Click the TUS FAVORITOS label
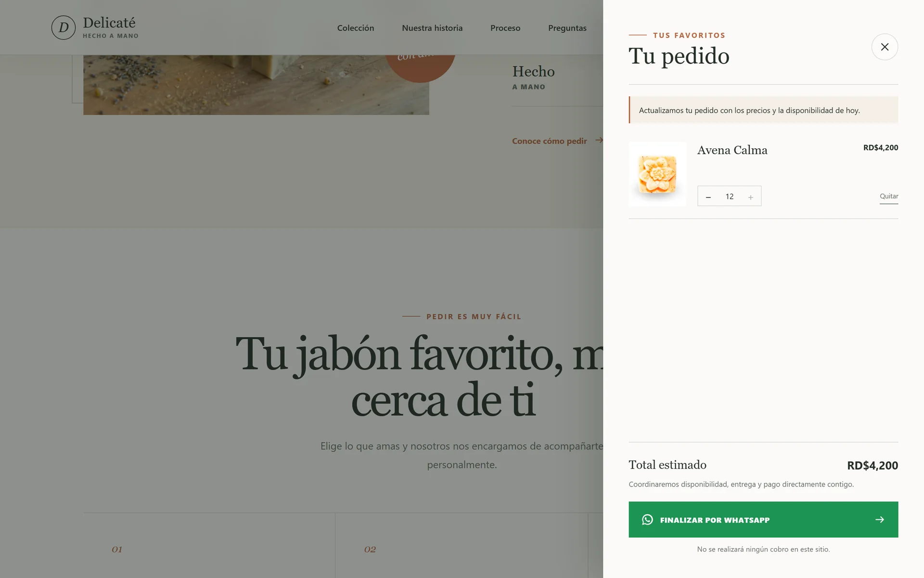Image resolution: width=924 pixels, height=578 pixels. tap(689, 35)
